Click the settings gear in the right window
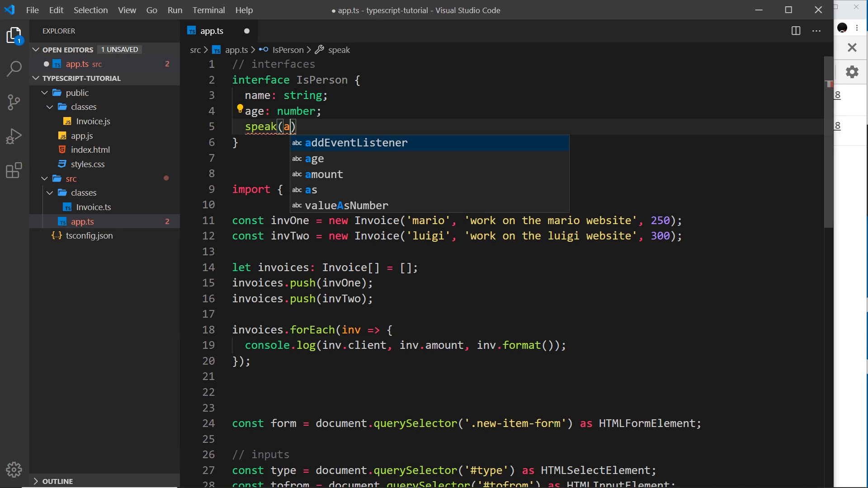 852,72
